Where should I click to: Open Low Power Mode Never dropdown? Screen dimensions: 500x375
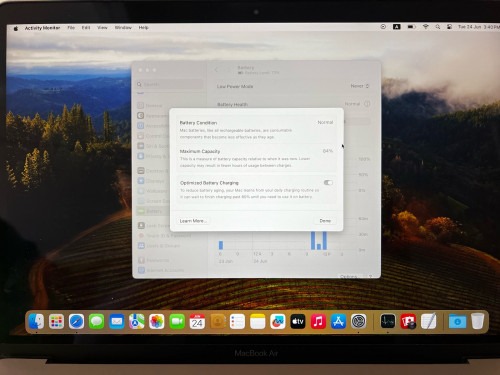coord(360,86)
